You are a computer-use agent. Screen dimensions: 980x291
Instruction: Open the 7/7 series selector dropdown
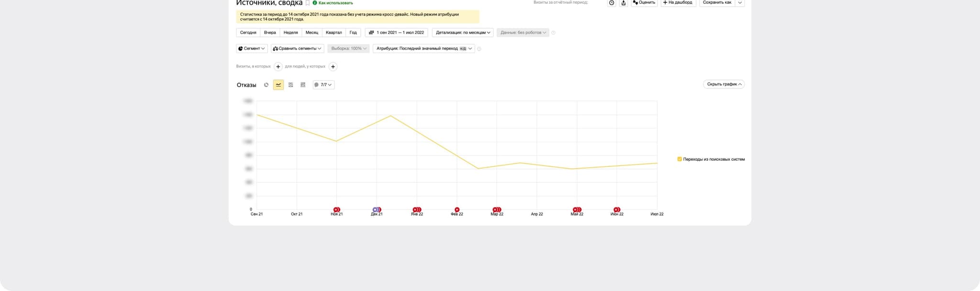[x=323, y=85]
